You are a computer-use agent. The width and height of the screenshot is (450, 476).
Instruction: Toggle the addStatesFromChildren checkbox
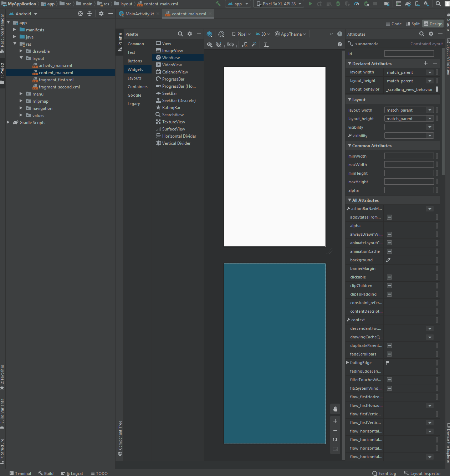pyautogui.click(x=389, y=217)
